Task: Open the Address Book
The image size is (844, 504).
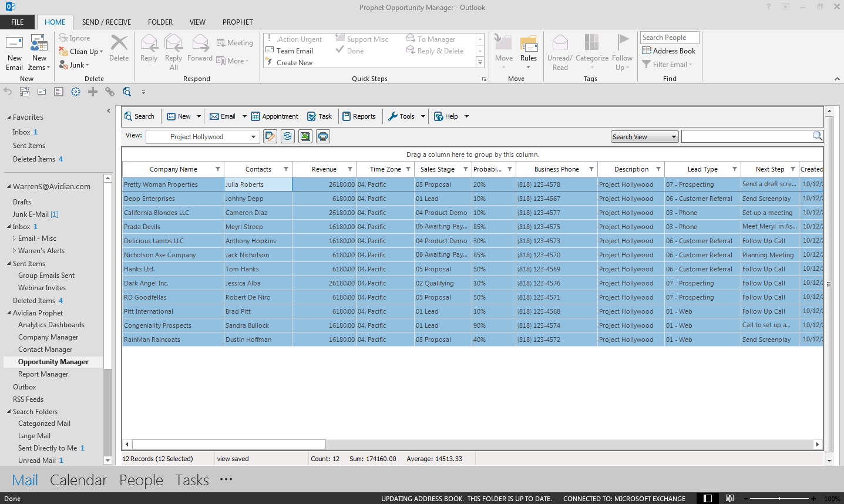Action: pyautogui.click(x=668, y=51)
